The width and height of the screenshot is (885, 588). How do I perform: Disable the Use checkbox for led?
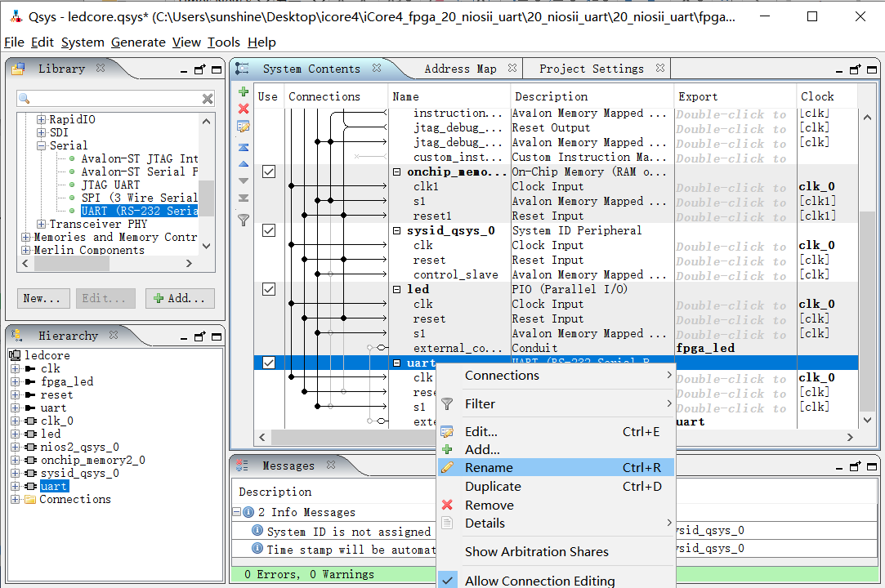pyautogui.click(x=268, y=290)
